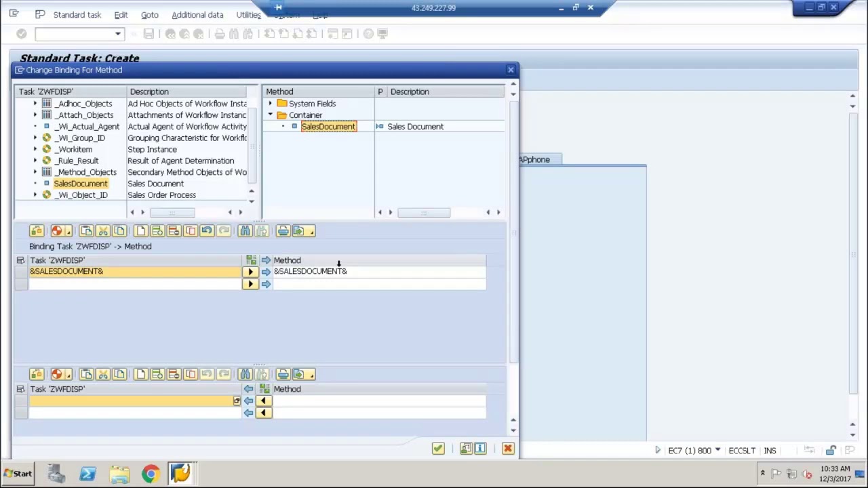Image resolution: width=868 pixels, height=488 pixels.
Task: Open Google Chrome from the taskbar
Action: (151, 474)
